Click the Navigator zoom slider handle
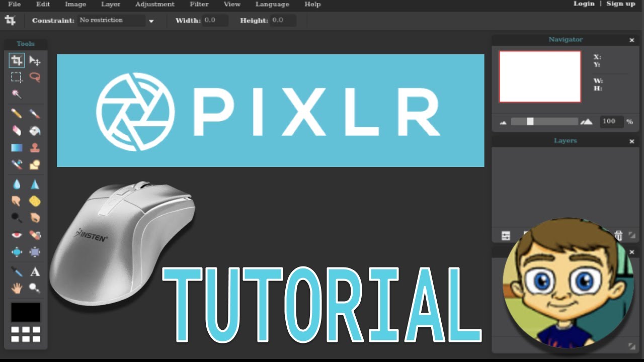The width and height of the screenshot is (644, 362). pyautogui.click(x=530, y=122)
